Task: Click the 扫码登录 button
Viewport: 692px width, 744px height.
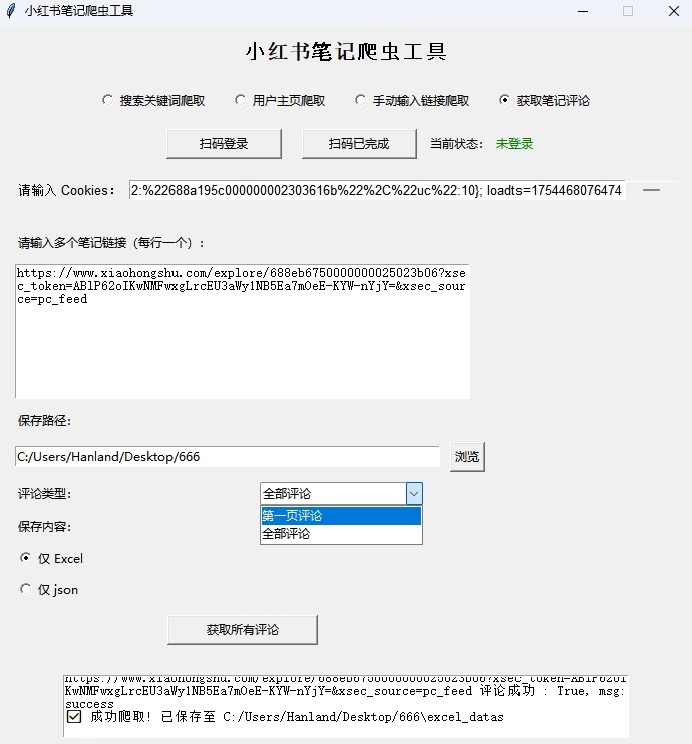Action: point(224,144)
